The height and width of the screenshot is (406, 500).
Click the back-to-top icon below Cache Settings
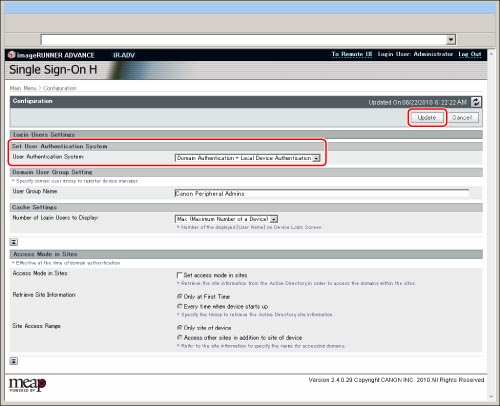[14, 242]
